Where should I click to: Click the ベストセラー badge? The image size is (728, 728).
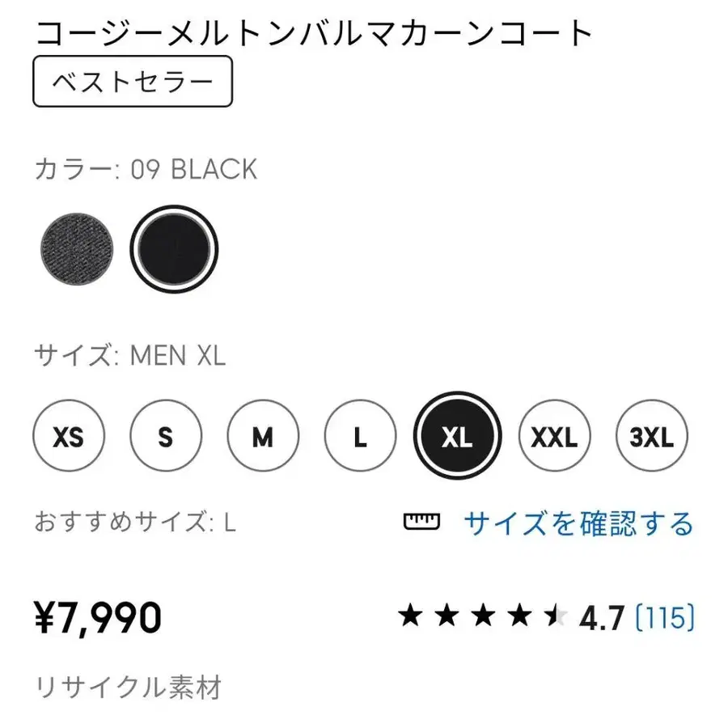[133, 83]
